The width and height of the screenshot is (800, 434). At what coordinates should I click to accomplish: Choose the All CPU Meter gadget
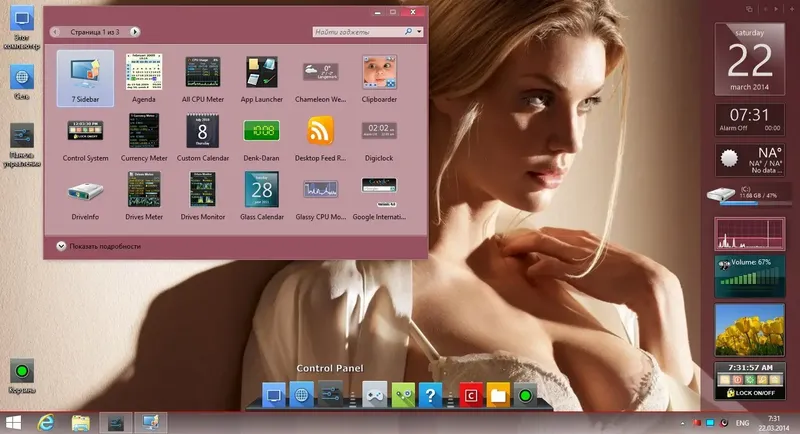coord(203,78)
